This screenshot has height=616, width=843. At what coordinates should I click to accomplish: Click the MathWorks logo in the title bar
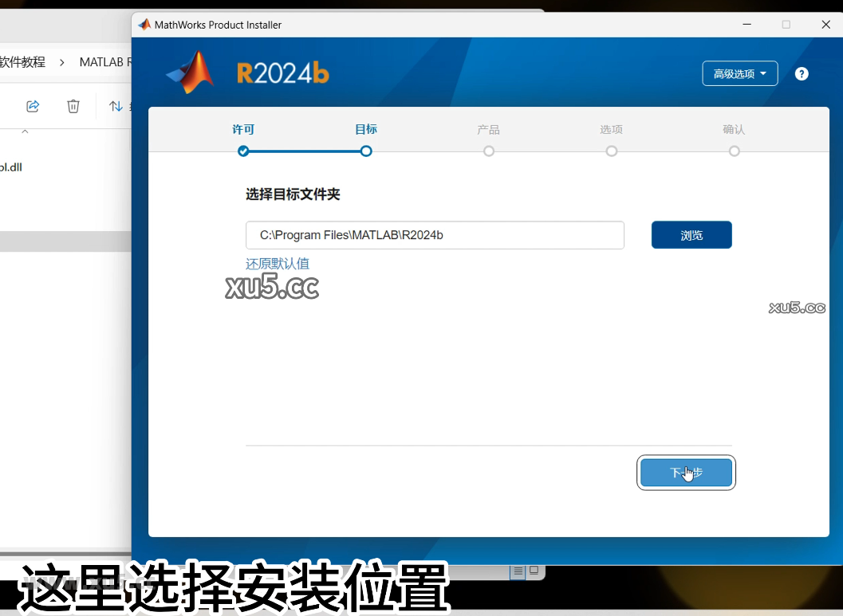[x=144, y=24]
